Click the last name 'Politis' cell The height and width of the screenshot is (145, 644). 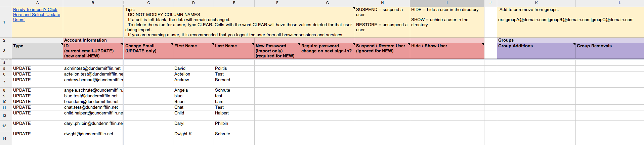pyautogui.click(x=234, y=68)
